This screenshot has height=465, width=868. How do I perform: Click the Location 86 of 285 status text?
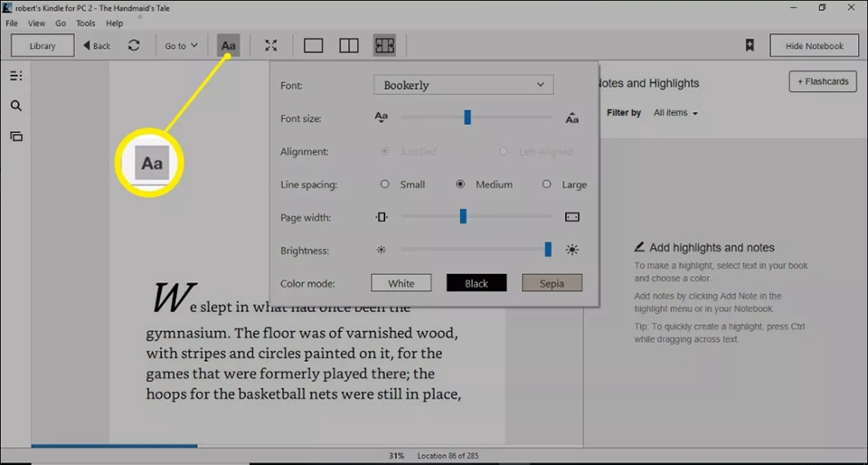point(448,456)
